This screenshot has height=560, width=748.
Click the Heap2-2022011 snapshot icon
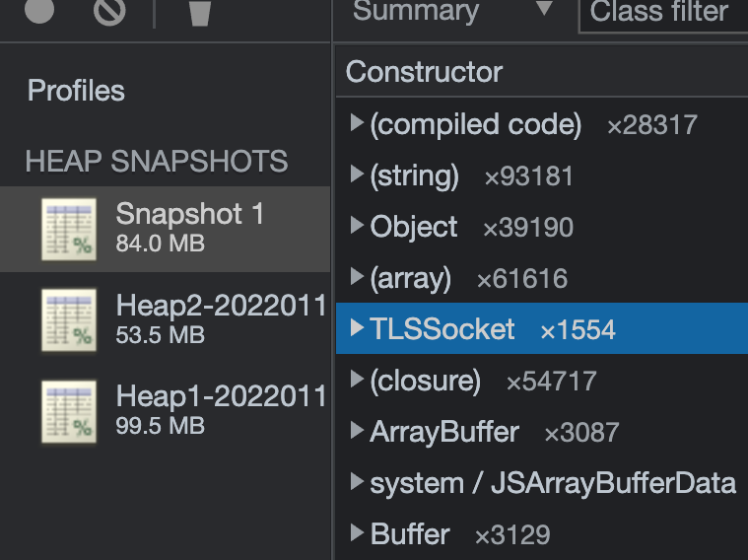pyautogui.click(x=69, y=320)
